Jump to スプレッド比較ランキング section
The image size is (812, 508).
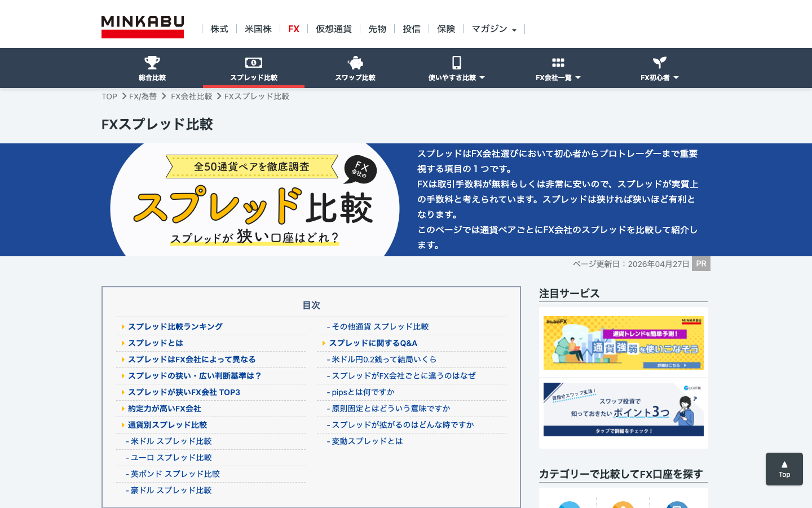(x=175, y=327)
